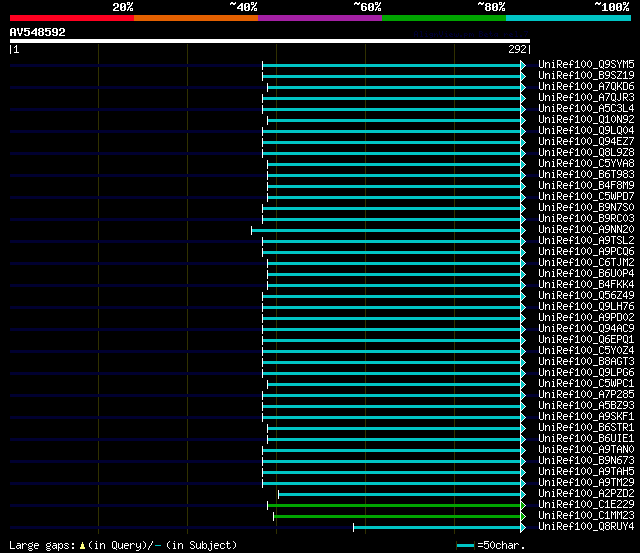This screenshot has width=640, height=553.
Task: Click UniRef100_Q8RUY4 label
Action: pyautogui.click(x=586, y=527)
